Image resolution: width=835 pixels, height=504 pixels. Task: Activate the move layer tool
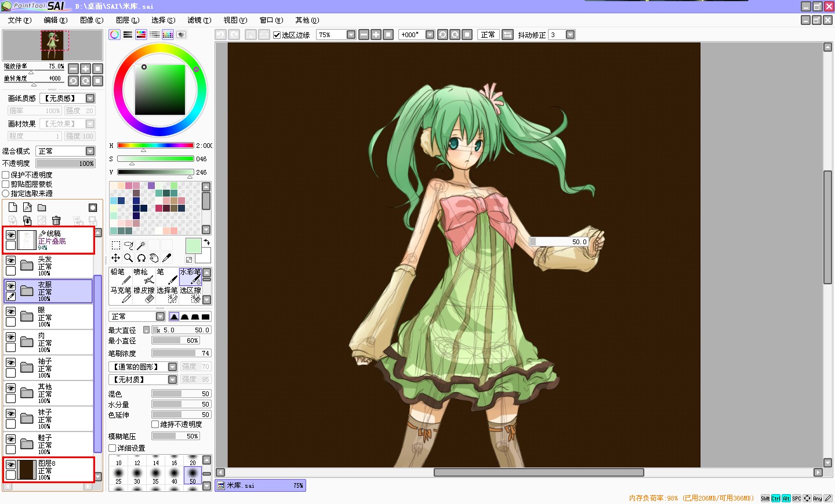click(116, 258)
